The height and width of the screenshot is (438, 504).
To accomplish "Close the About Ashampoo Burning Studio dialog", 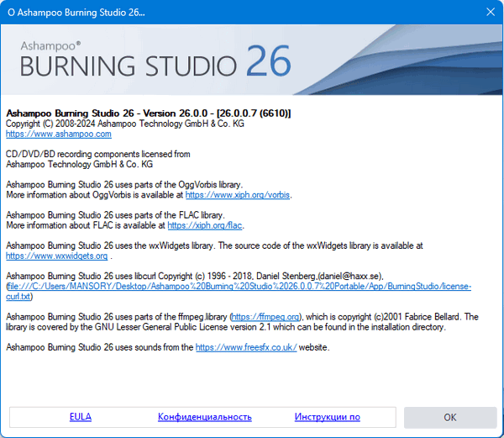I will [x=491, y=12].
